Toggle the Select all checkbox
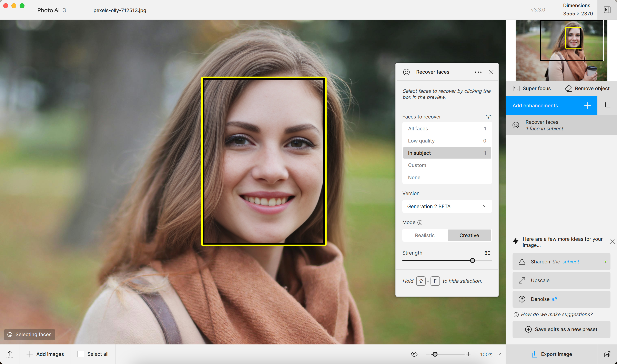The width and height of the screenshot is (617, 364). pyautogui.click(x=81, y=354)
